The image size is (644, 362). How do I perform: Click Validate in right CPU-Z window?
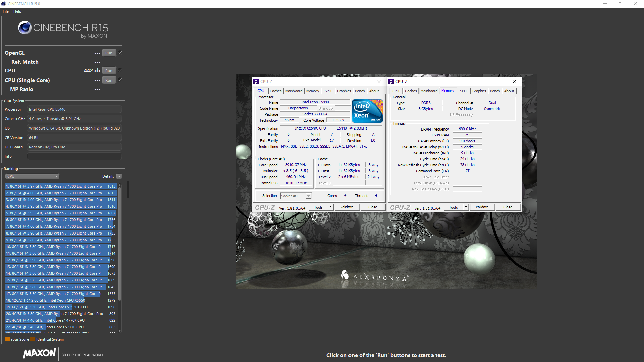[x=482, y=207]
